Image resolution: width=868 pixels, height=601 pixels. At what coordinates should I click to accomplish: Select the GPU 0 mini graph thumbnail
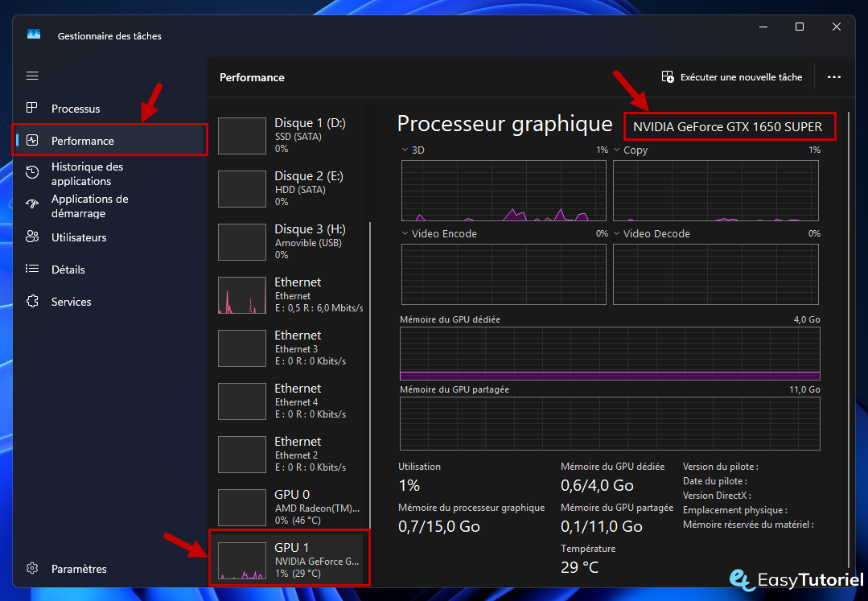click(x=242, y=508)
